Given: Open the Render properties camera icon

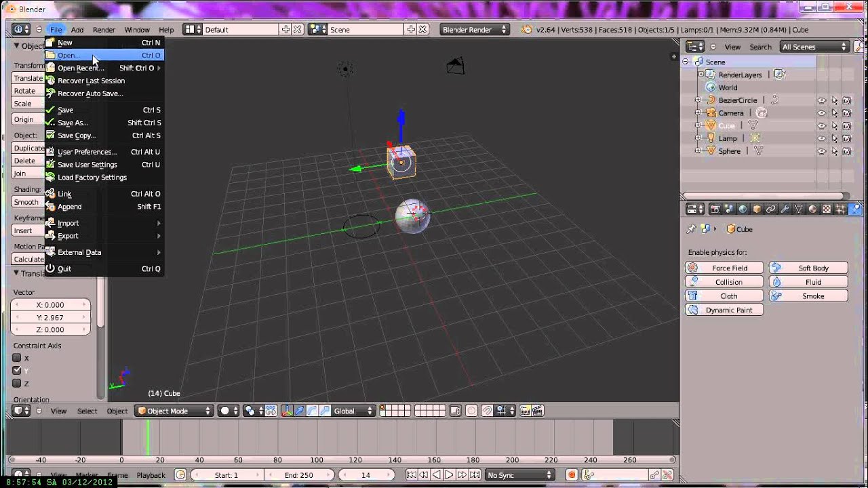Looking at the screenshot, I should [715, 209].
